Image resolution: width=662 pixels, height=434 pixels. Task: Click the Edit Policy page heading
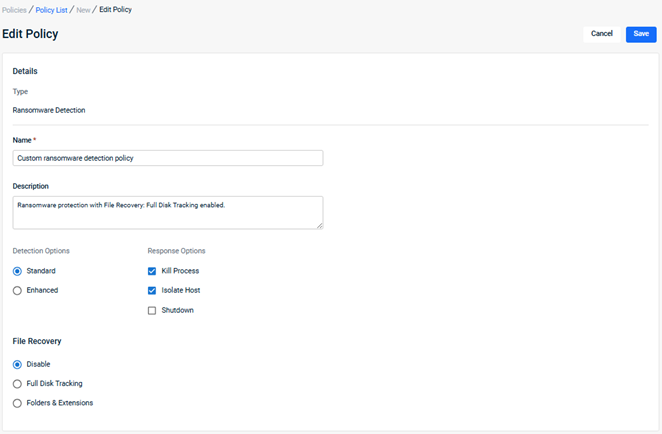coord(30,34)
